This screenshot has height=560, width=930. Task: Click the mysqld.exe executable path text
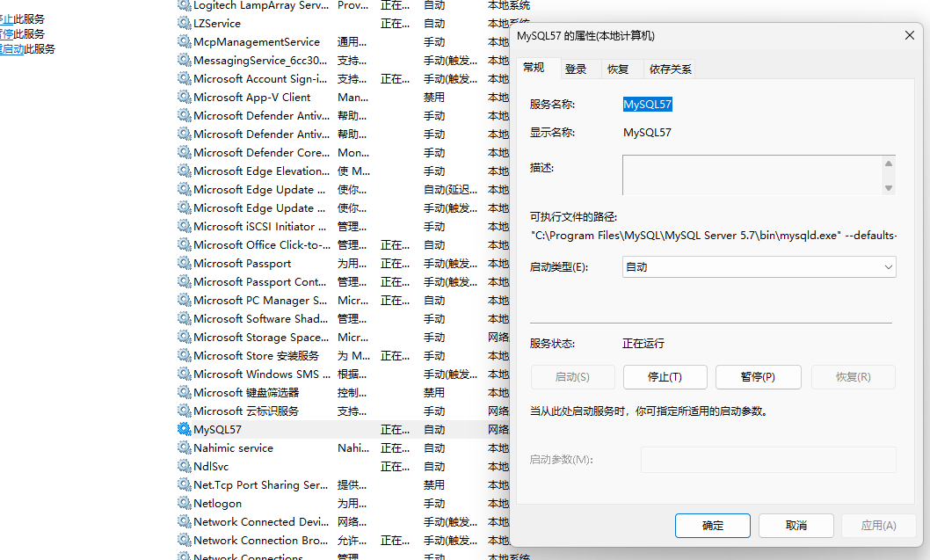point(714,236)
